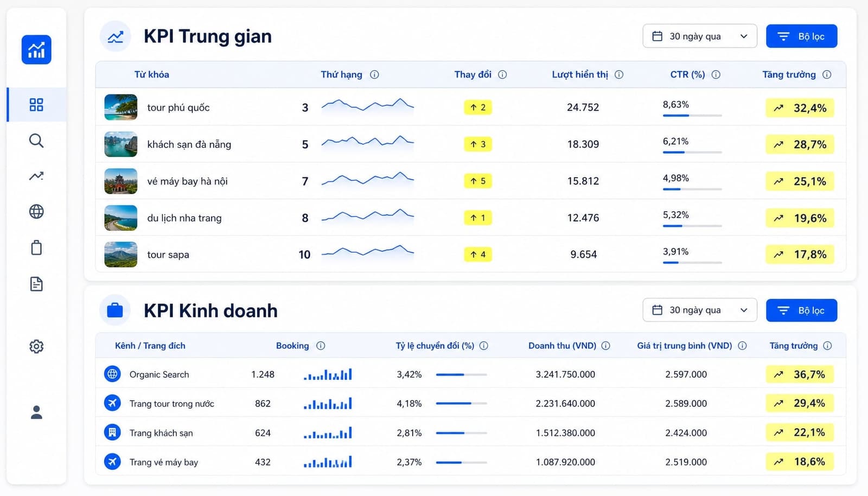The height and width of the screenshot is (496, 868).
Task: Click the info icon next to Thứ hạng
Action: point(374,74)
